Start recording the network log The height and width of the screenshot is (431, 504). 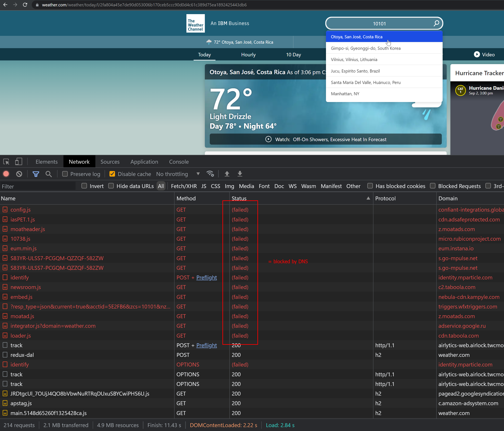pyautogui.click(x=6, y=174)
